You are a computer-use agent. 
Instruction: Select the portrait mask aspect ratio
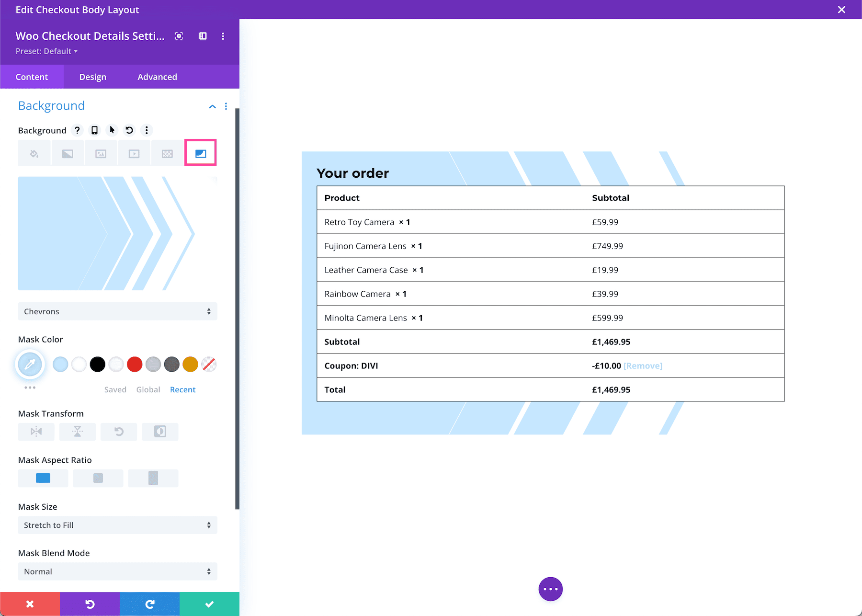point(153,478)
